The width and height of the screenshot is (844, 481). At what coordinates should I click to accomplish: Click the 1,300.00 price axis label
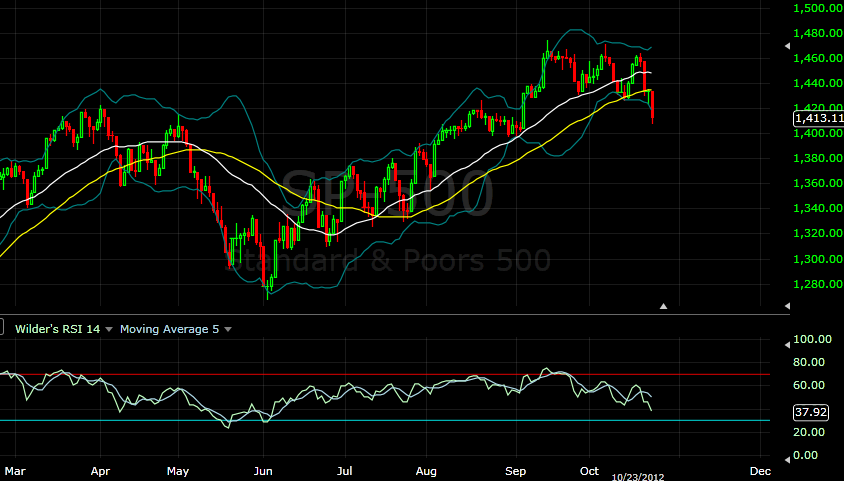click(x=818, y=259)
